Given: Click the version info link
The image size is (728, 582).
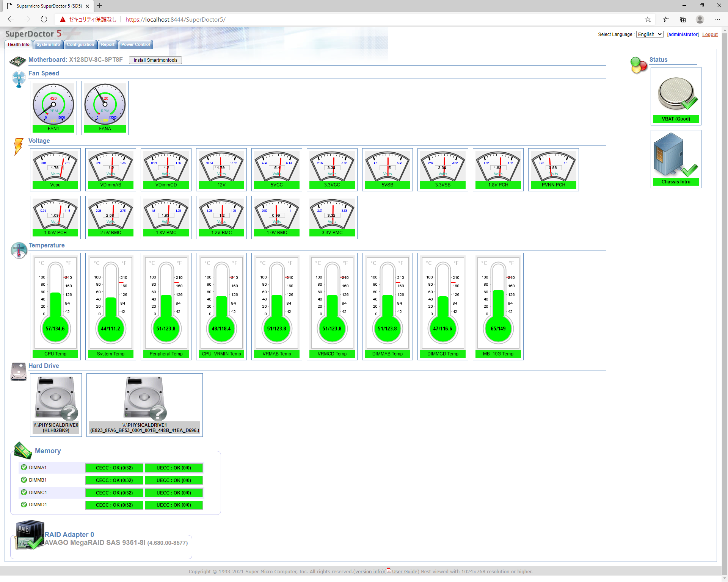Looking at the screenshot, I should click(369, 572).
